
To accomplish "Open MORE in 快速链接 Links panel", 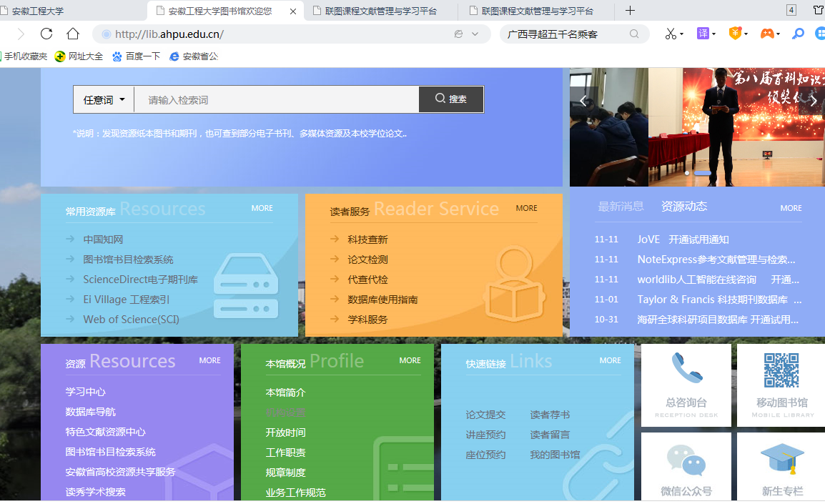I will [x=611, y=360].
